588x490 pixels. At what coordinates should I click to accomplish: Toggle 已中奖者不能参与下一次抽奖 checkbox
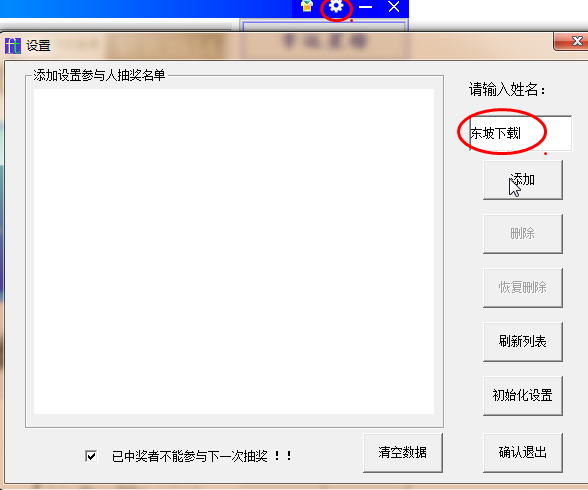91,456
